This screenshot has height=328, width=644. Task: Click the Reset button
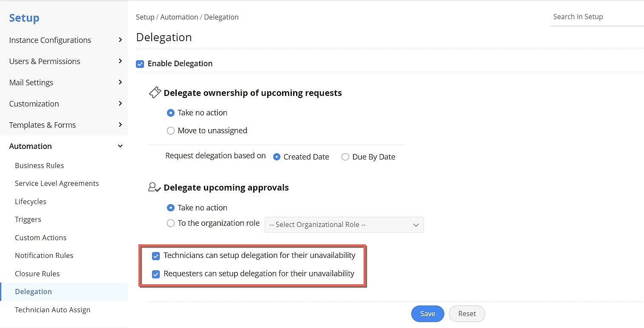(x=467, y=314)
